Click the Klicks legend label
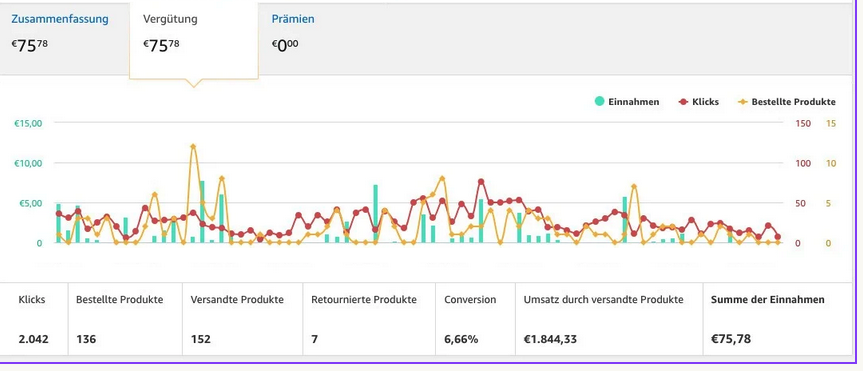Screen dimensions: 863x371 click(706, 102)
